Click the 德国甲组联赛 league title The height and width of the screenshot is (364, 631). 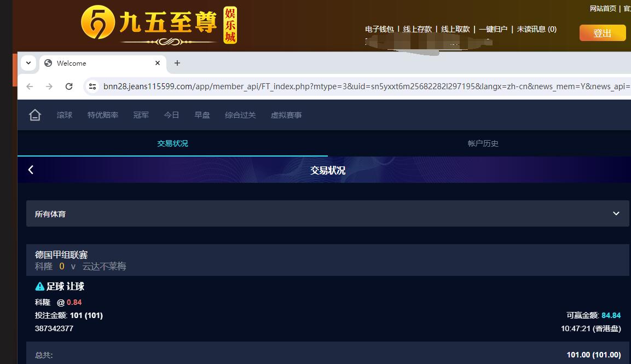point(61,255)
